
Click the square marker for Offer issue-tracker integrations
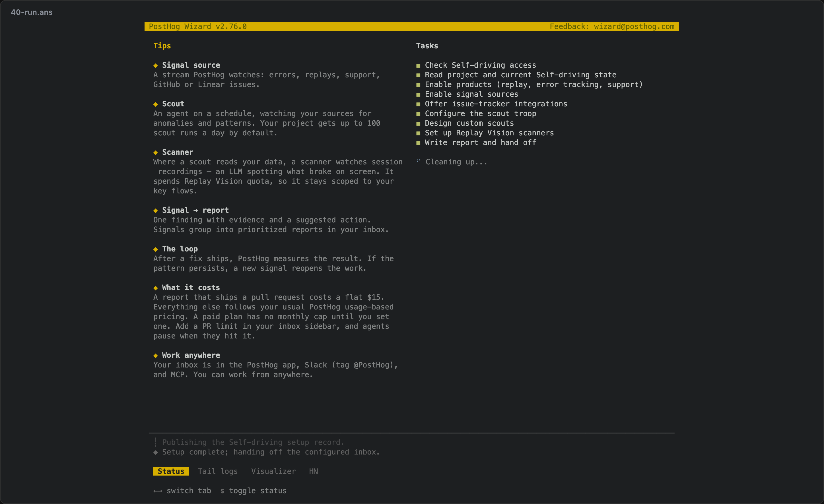(418, 104)
